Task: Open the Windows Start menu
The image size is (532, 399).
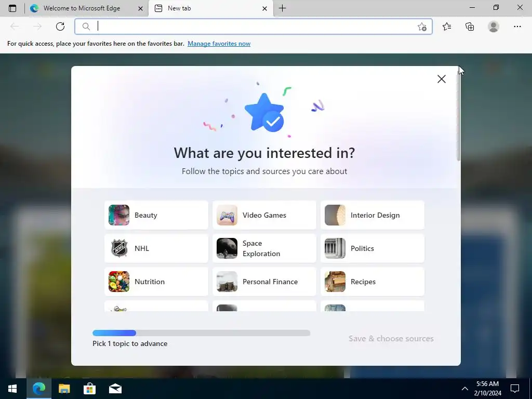Action: tap(12, 389)
